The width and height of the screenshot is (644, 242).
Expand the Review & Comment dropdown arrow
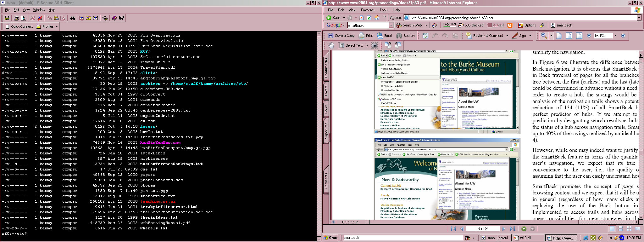coord(507,36)
